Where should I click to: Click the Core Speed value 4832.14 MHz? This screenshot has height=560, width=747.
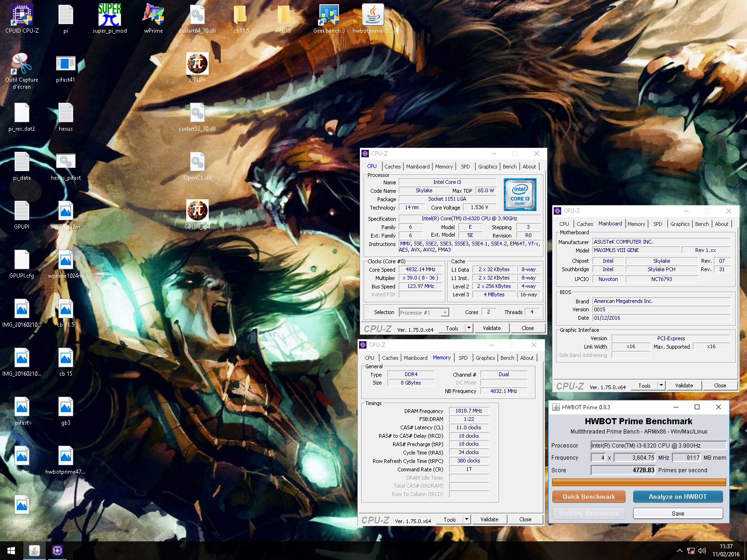tap(421, 269)
